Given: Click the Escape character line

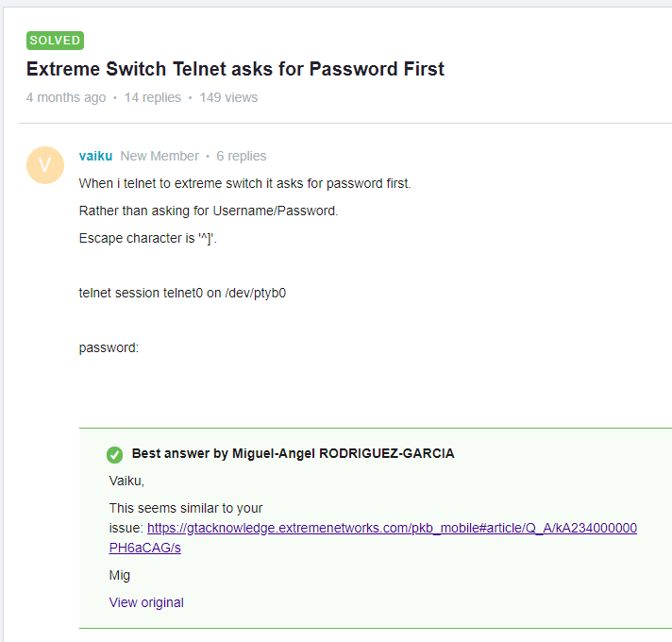Looking at the screenshot, I should click(148, 238).
